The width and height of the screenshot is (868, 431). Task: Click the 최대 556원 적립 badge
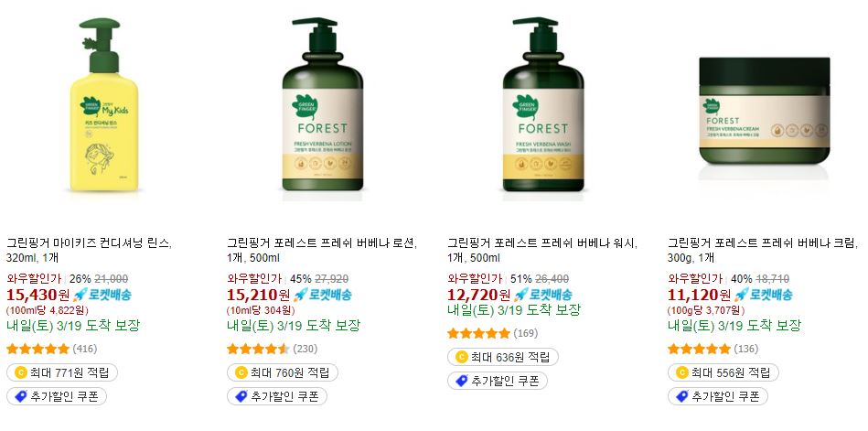tap(723, 372)
